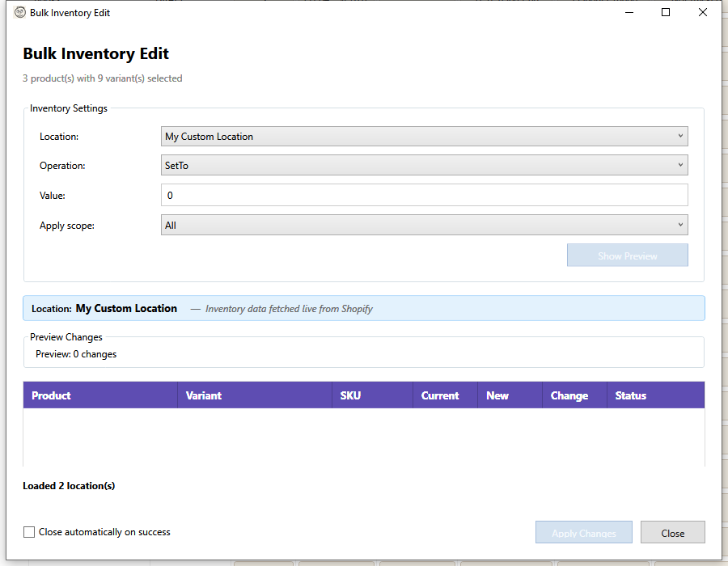Open the Location dropdown arrow
The image size is (728, 566).
coord(680,136)
